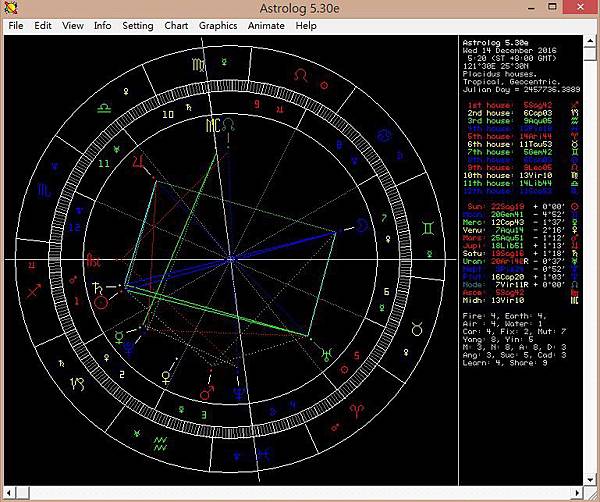Screen dimensions: 600x502
Task: Minimize the Astrolog window
Action: pos(531,7)
